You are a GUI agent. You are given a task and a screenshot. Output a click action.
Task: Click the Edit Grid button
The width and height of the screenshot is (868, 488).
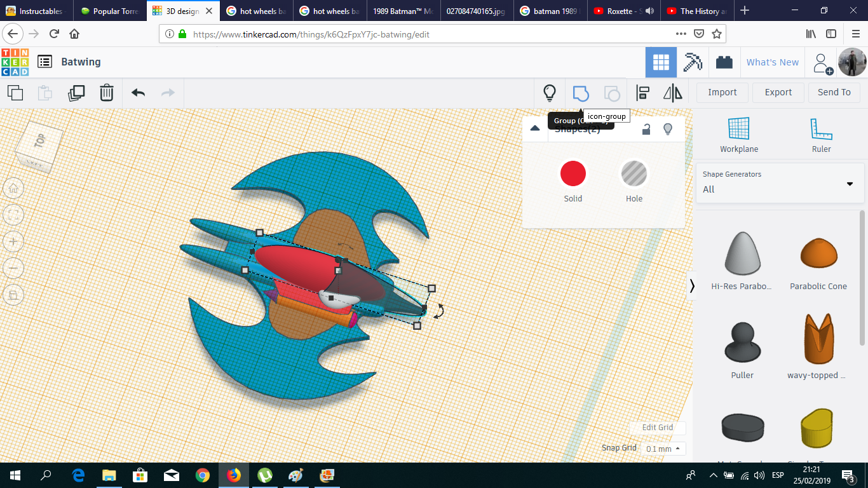pos(658,428)
